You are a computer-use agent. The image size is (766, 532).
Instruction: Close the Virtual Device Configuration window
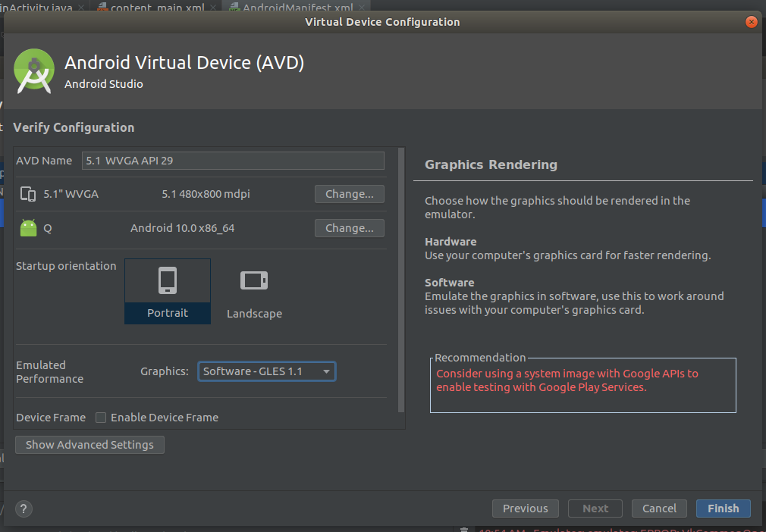752,22
